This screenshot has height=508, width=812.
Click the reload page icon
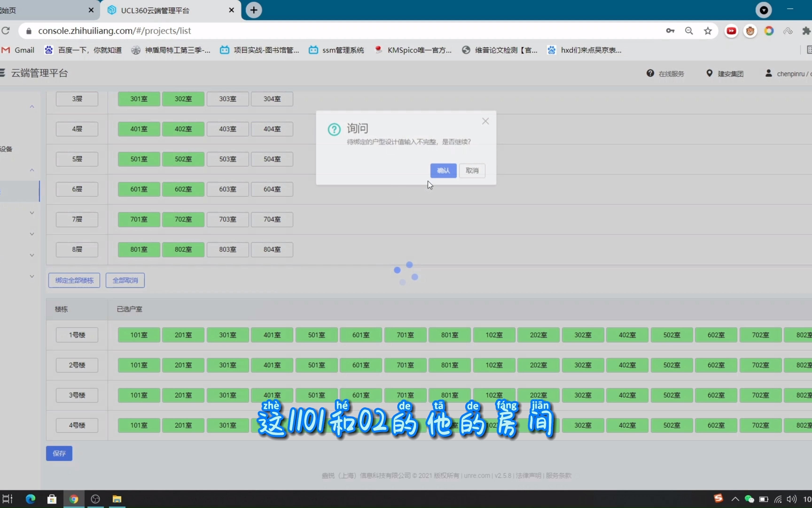pos(6,31)
